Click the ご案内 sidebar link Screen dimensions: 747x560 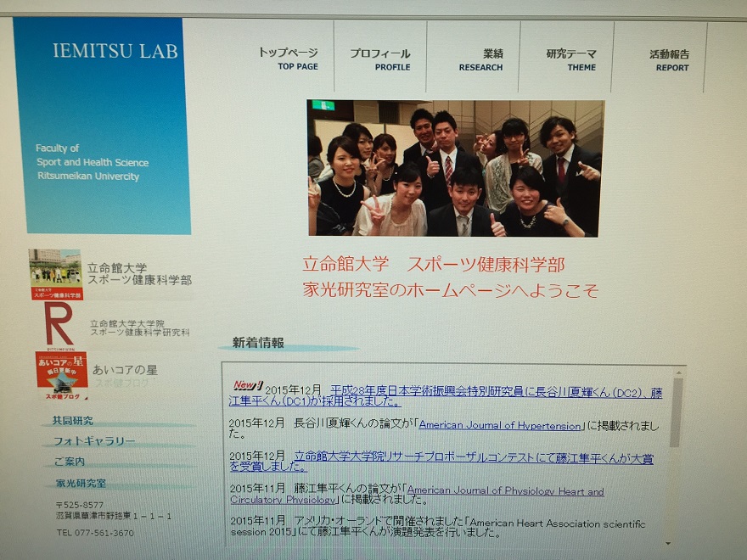[69, 462]
